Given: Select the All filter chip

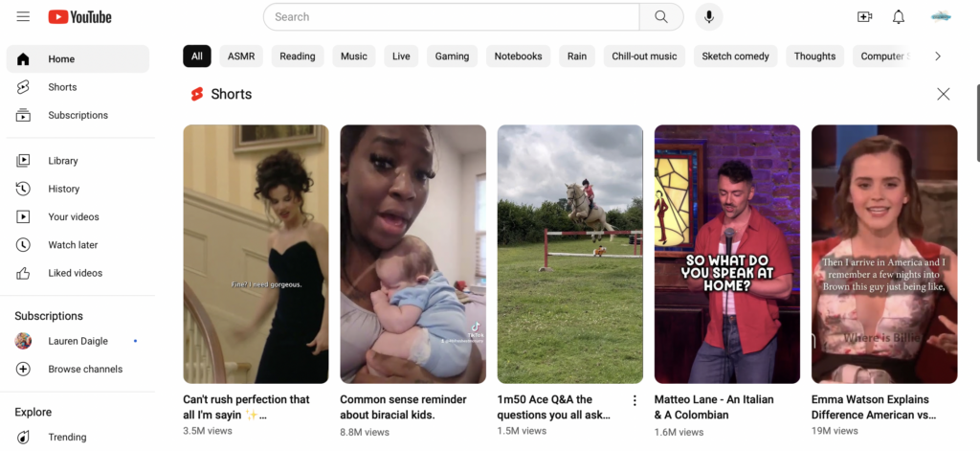Looking at the screenshot, I should (197, 56).
